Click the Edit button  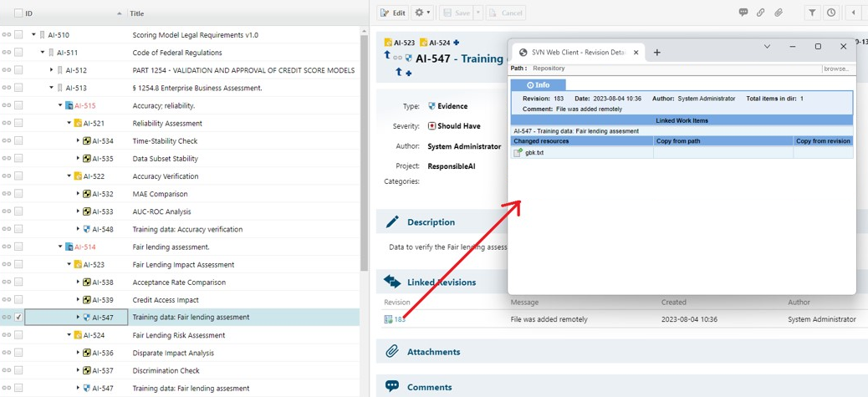pyautogui.click(x=393, y=13)
